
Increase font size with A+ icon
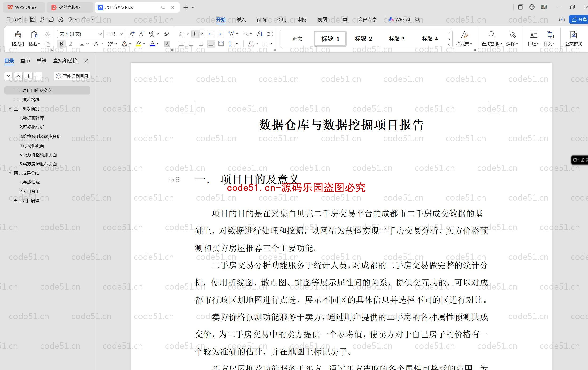tap(132, 34)
